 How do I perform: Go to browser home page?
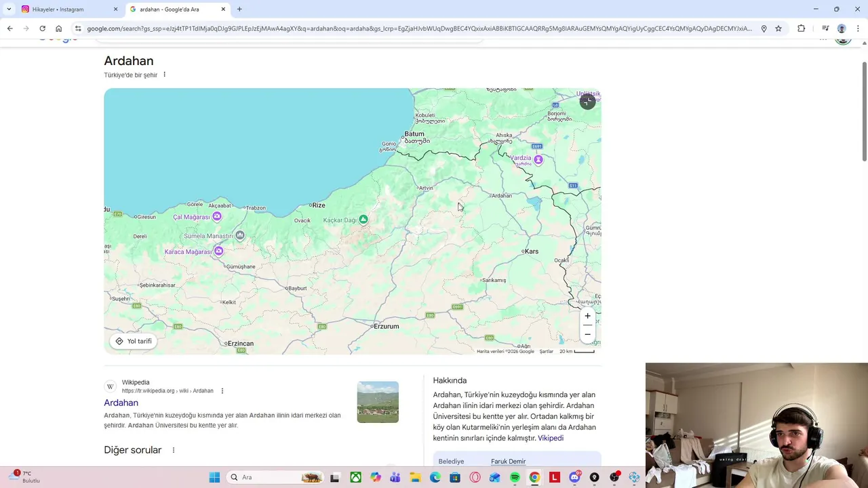[59, 28]
